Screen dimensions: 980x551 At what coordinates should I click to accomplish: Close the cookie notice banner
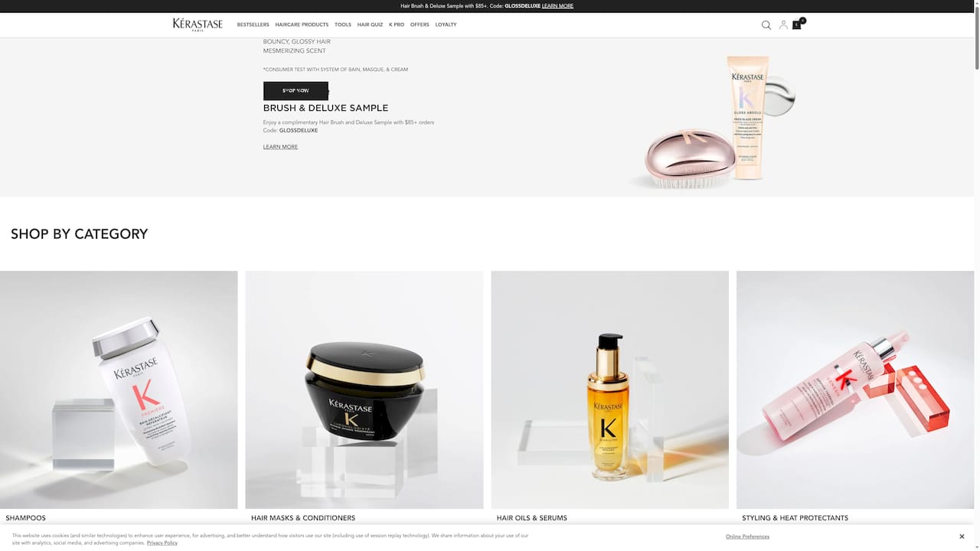pos(962,536)
